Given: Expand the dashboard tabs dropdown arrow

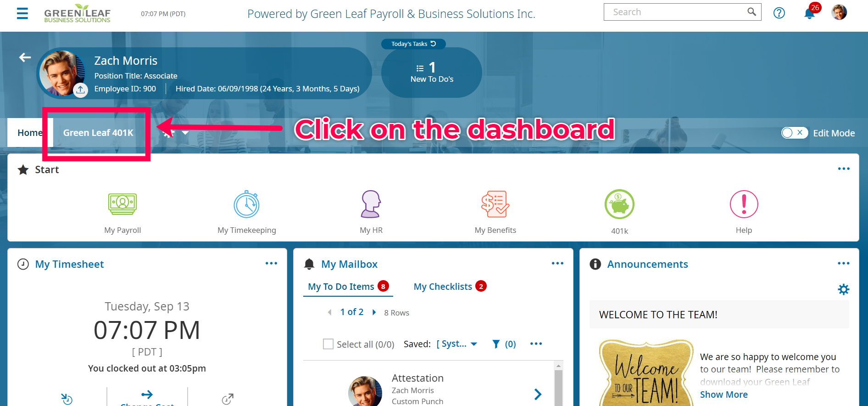Looking at the screenshot, I should click(185, 133).
